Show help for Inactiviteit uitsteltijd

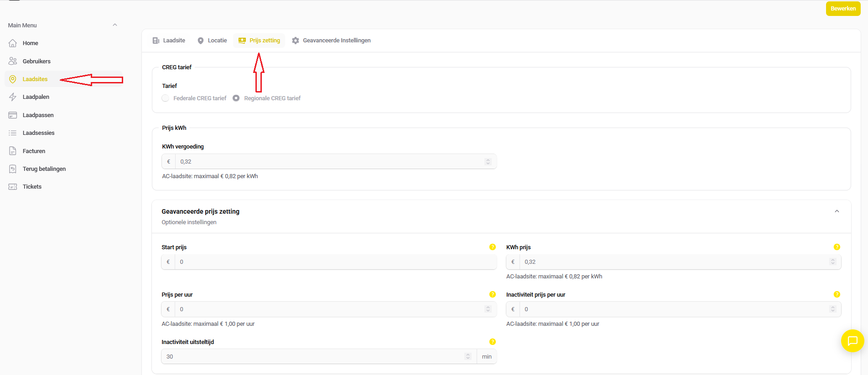coord(493,342)
